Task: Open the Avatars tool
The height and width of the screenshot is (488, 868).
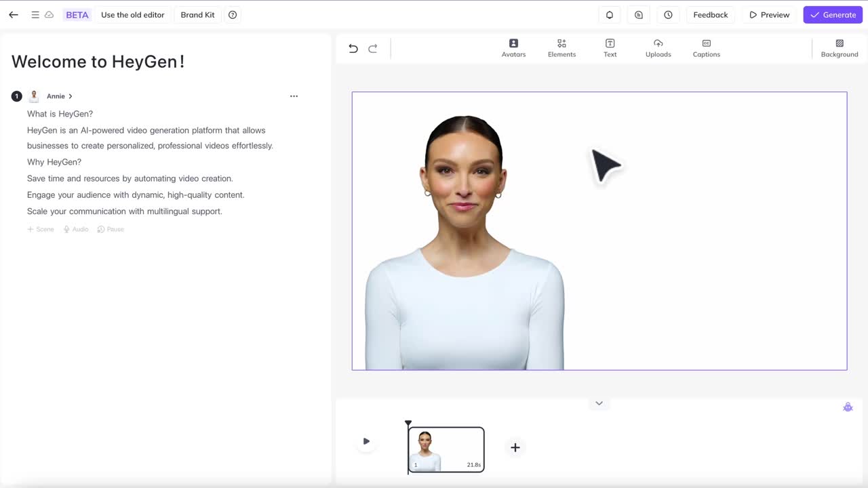Action: point(513,48)
